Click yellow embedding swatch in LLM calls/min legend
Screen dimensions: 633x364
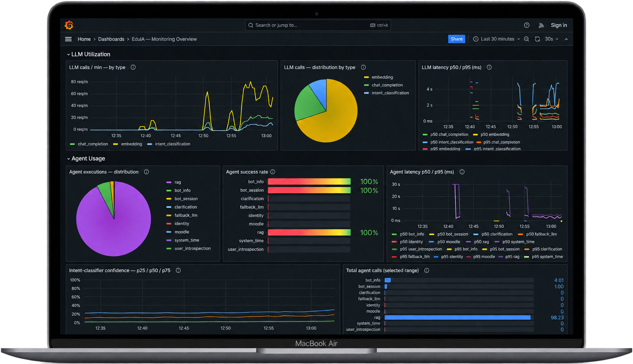point(116,144)
